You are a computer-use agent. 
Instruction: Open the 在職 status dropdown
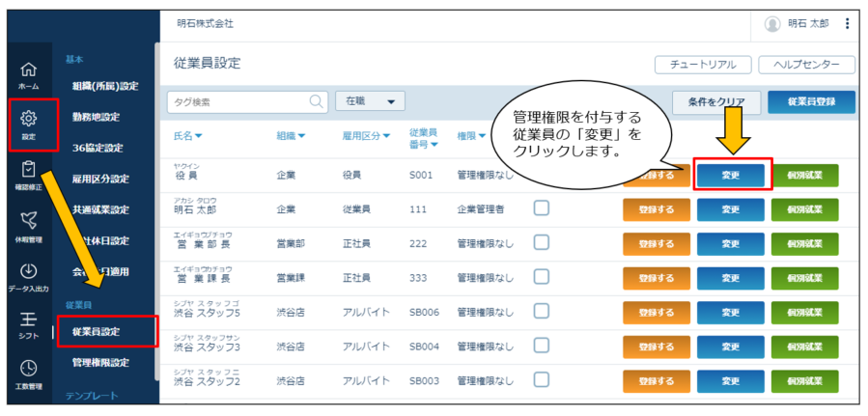tap(371, 101)
